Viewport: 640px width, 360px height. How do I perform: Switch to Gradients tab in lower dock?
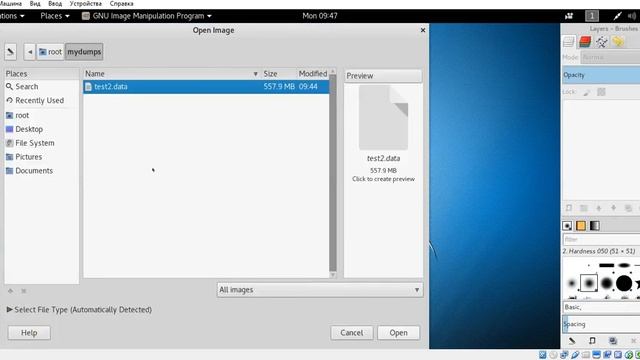[595, 226]
